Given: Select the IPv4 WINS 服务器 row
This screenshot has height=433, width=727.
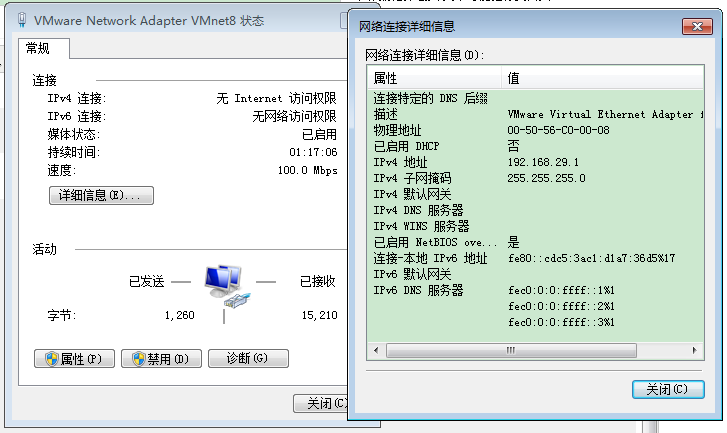Looking at the screenshot, I should [536, 226].
